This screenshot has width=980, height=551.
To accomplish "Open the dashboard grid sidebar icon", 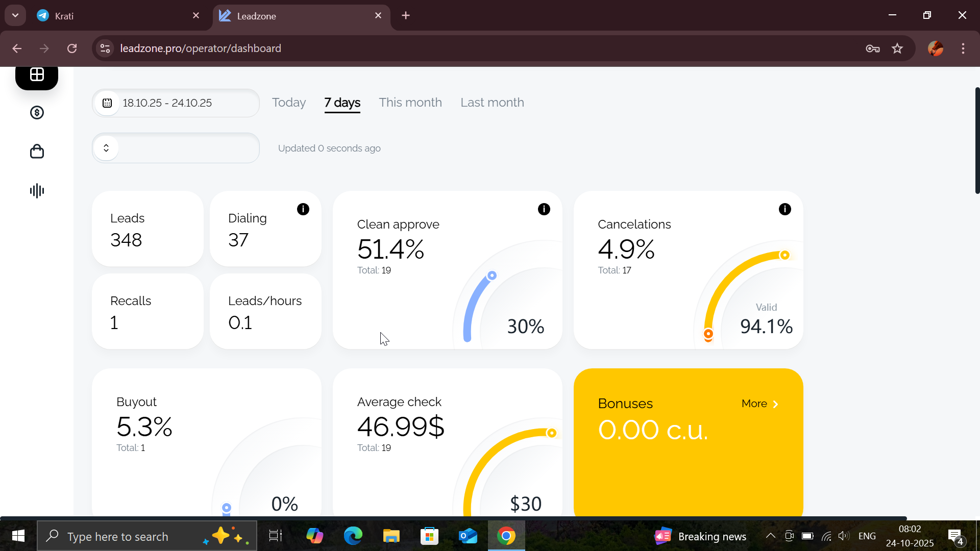I will pos(37,75).
